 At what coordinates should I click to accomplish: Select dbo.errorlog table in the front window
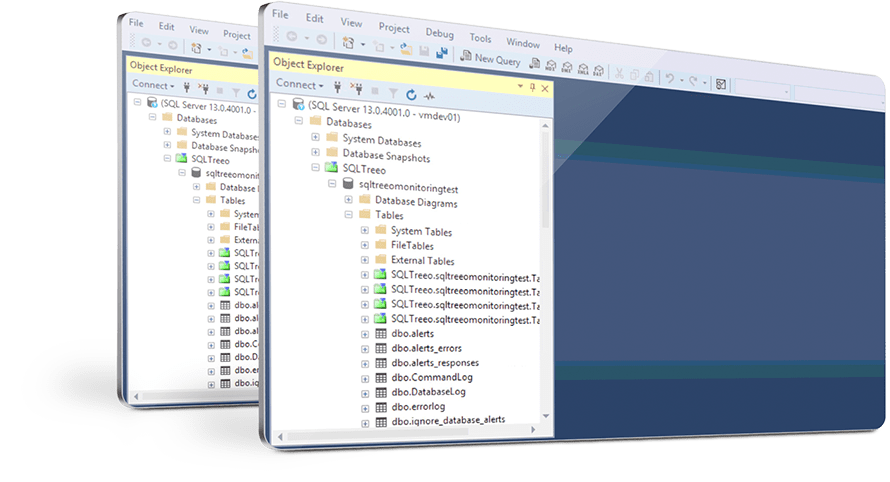[418, 406]
